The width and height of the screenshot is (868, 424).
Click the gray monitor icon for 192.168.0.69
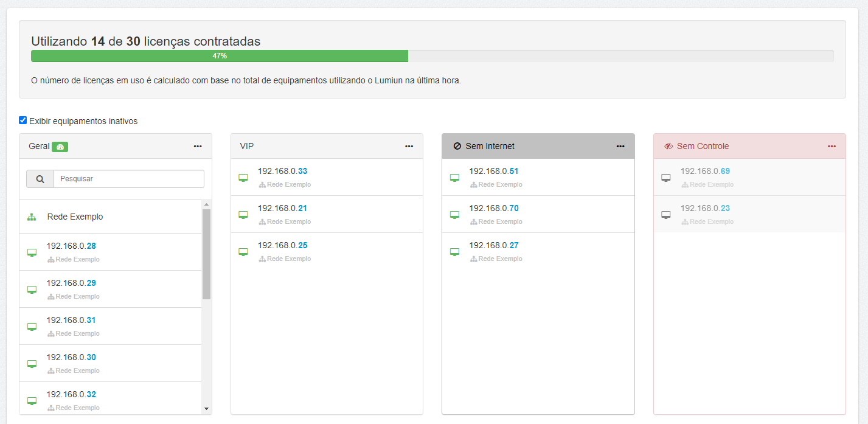[x=666, y=178]
